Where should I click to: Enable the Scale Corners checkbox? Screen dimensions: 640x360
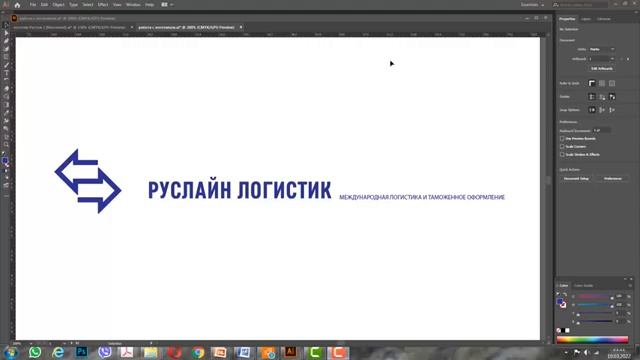click(x=562, y=147)
